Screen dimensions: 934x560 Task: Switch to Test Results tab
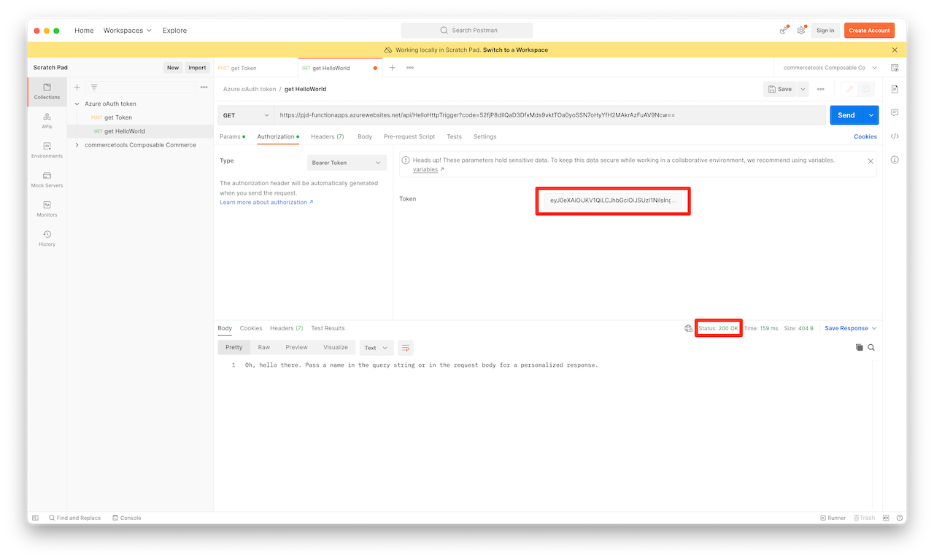[328, 328]
